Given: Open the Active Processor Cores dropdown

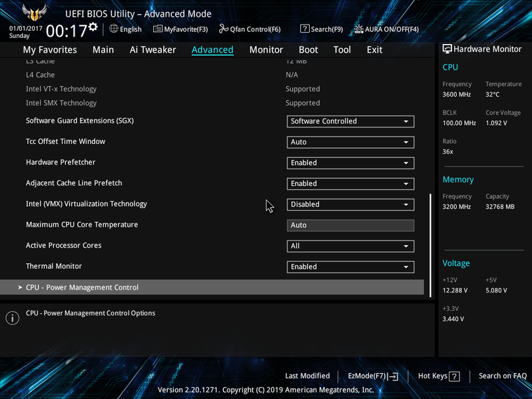Looking at the screenshot, I should point(350,246).
